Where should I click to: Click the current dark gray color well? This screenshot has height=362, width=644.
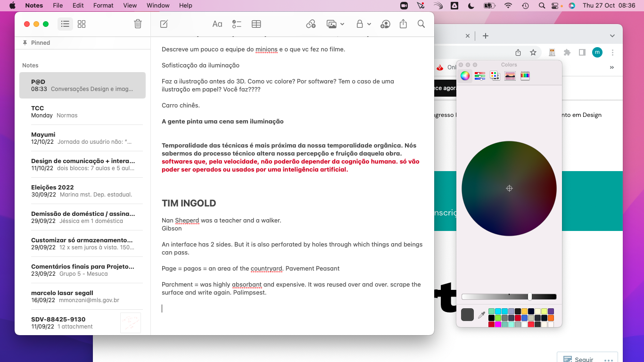[467, 314]
